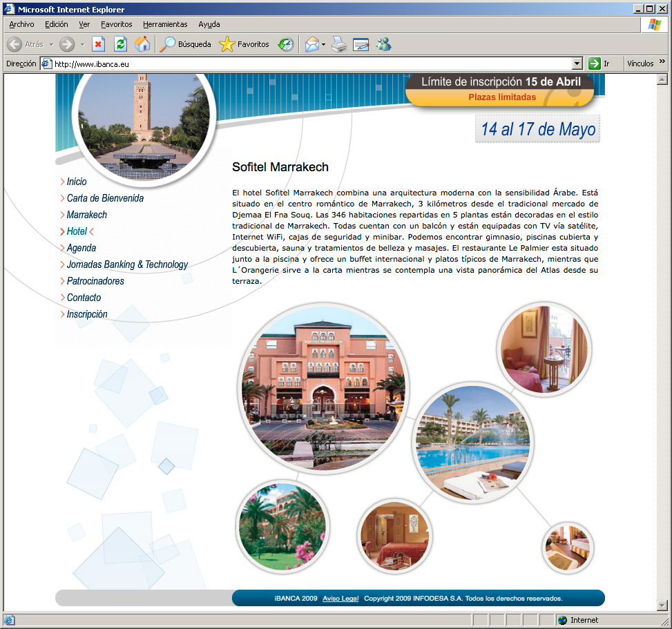Click the Búsqueda search button
Screen dimensions: 672x629
186,44
